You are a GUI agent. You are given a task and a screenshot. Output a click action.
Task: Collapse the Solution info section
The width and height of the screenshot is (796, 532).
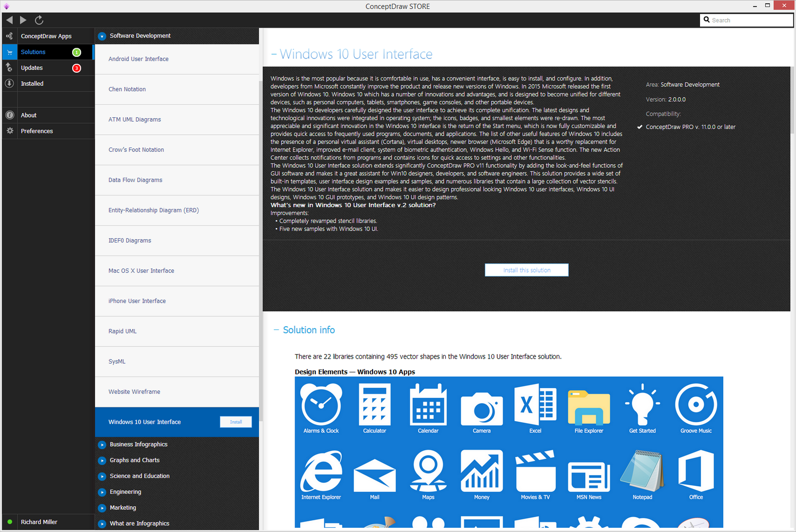276,330
